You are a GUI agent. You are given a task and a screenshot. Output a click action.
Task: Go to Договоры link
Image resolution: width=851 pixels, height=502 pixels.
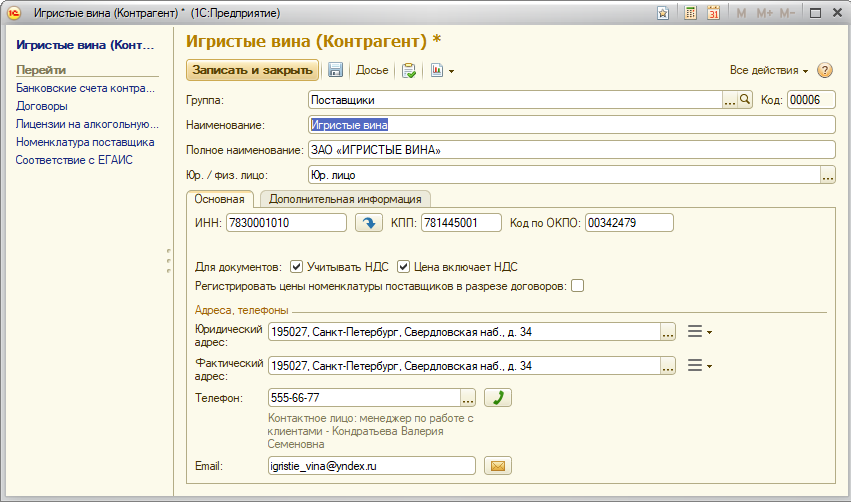[x=42, y=106]
